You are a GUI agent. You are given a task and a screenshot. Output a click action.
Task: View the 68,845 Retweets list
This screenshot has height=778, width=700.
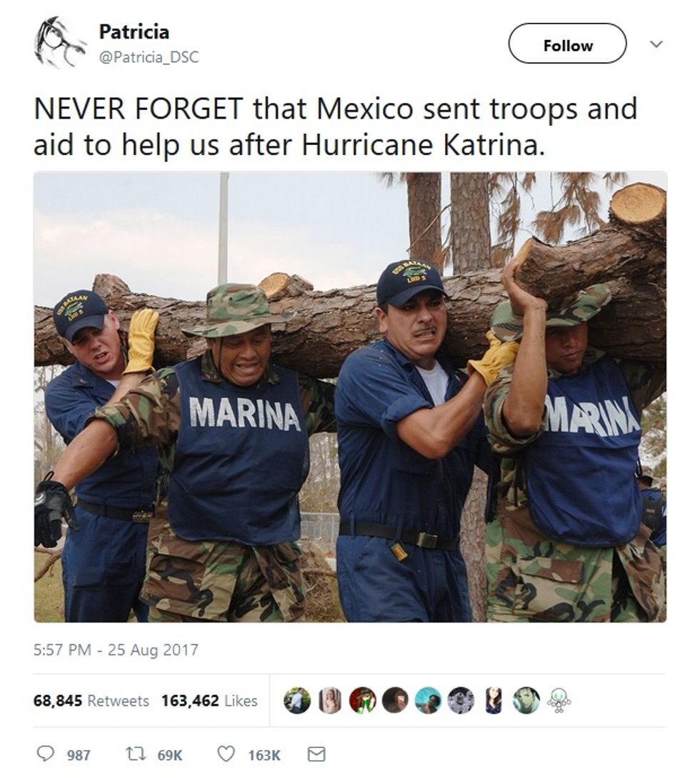(91, 701)
